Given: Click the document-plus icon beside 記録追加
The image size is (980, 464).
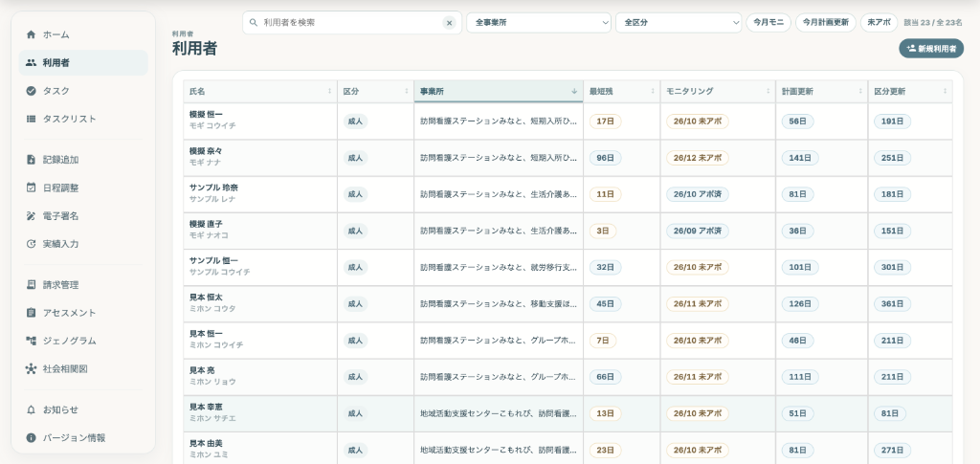Looking at the screenshot, I should [x=31, y=159].
